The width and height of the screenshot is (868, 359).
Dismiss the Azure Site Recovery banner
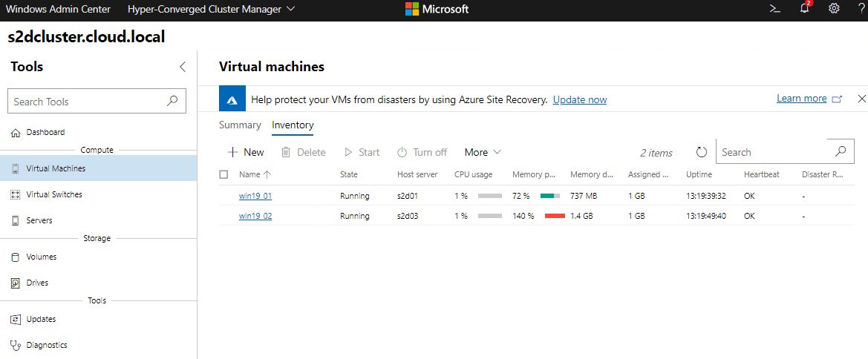[x=861, y=99]
